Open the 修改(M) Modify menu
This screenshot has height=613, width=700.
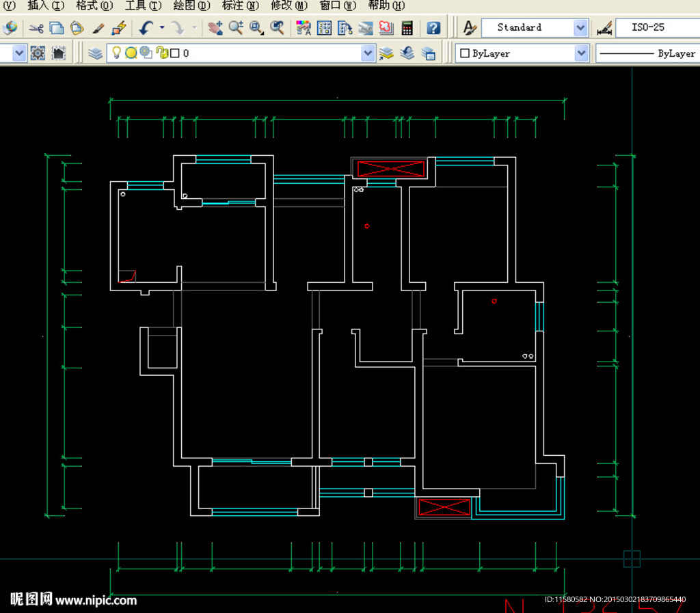click(x=288, y=5)
